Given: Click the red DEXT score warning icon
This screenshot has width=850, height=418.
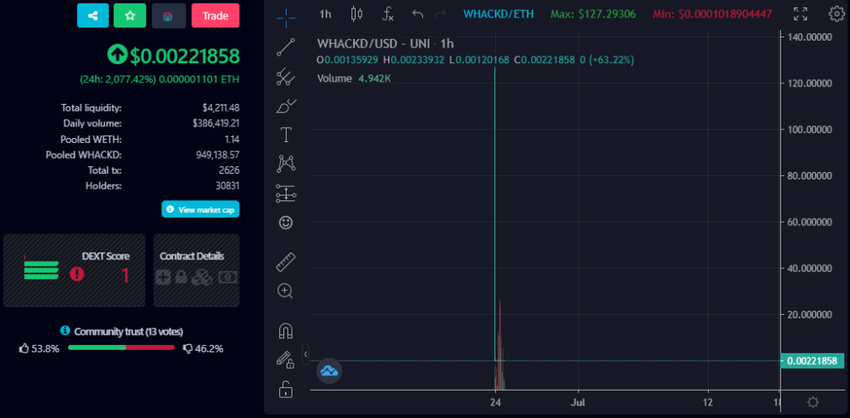Looking at the screenshot, I should 77,274.
